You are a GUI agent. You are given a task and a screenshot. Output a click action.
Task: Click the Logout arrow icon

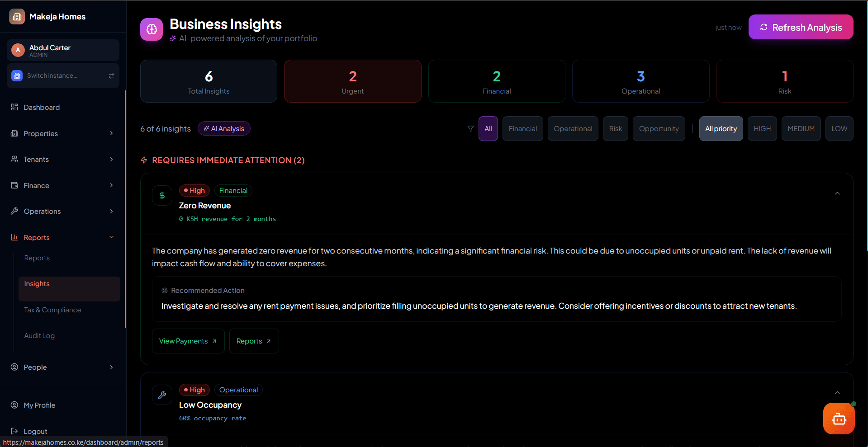pos(14,431)
